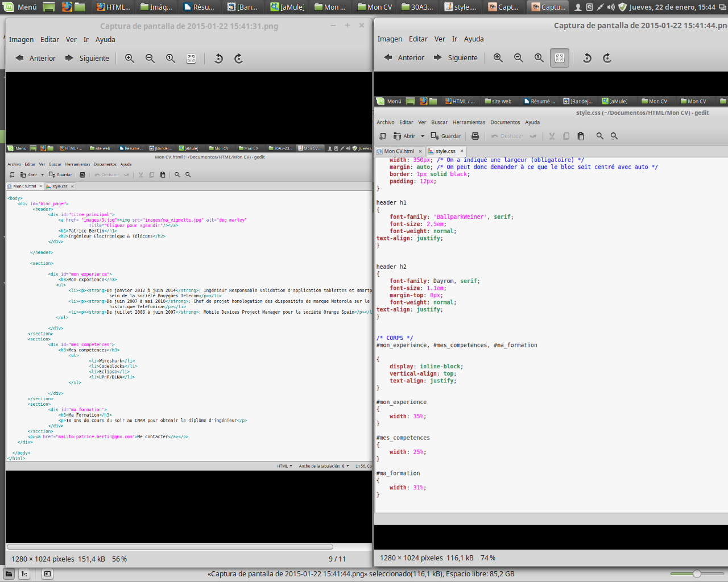Switch to tree view in bottom-left bar

[24, 574]
